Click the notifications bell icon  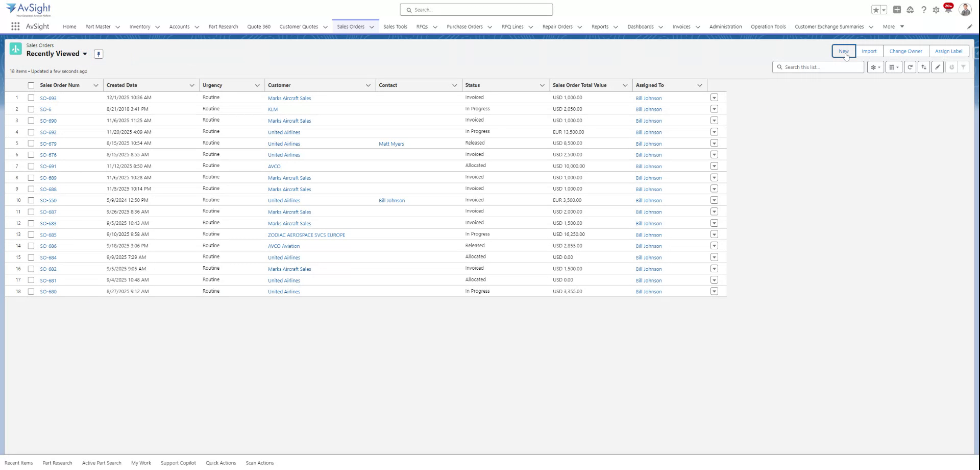[948, 9]
